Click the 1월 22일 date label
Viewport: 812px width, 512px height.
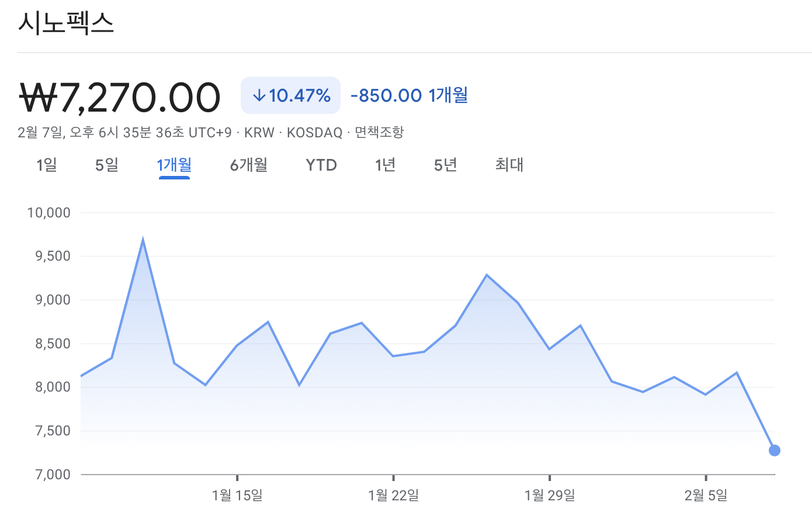394,496
